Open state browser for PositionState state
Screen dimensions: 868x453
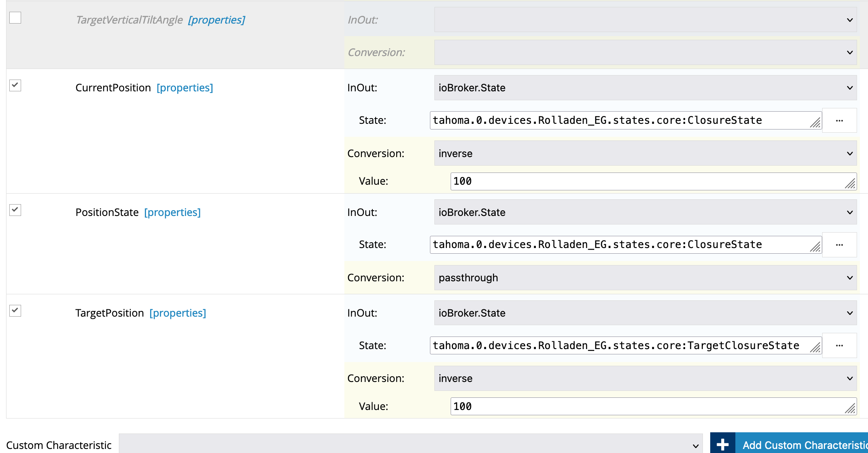click(839, 245)
